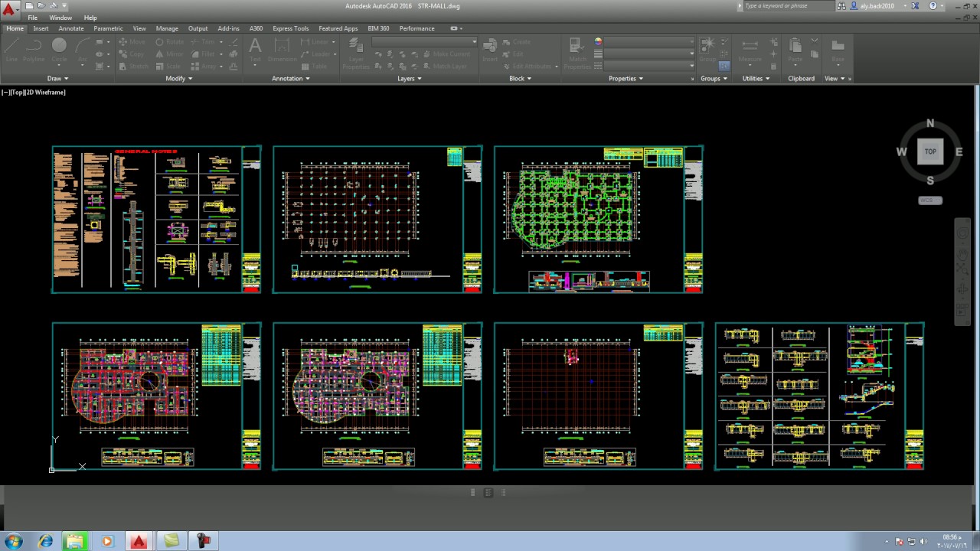Screen dimensions: 980x551
Task: Open the AutoCAD application menu
Action: (8, 11)
